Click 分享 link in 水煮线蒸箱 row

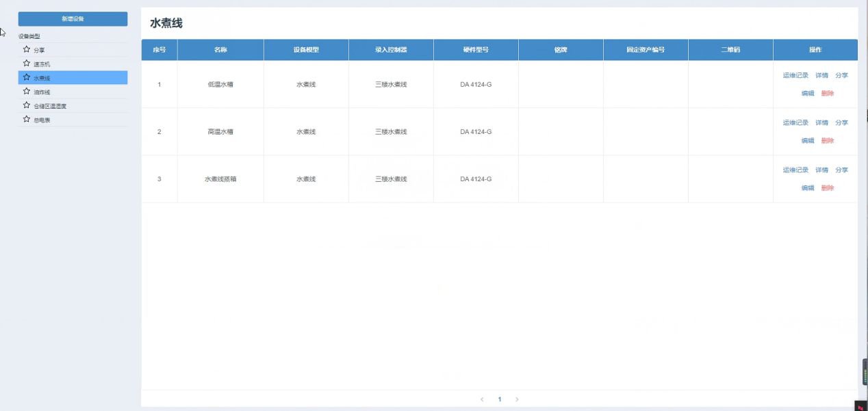pyautogui.click(x=841, y=170)
